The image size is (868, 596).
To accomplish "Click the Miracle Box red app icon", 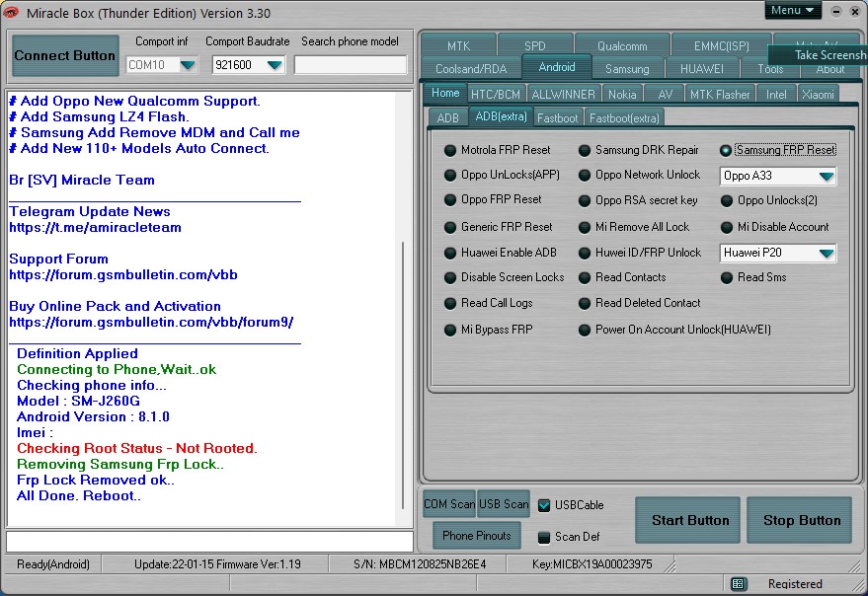I will [x=11, y=12].
